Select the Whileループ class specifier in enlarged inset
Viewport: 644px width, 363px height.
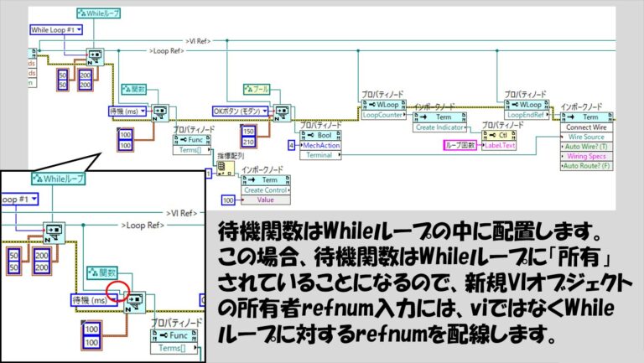coord(59,179)
